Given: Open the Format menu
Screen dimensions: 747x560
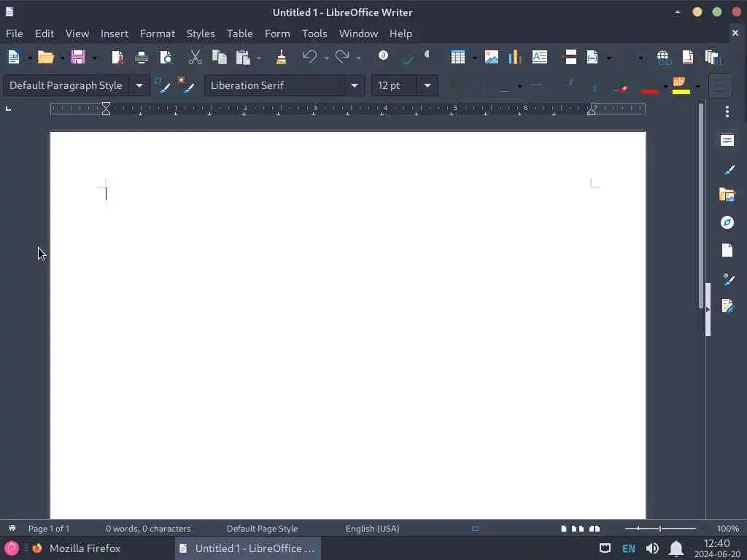Looking at the screenshot, I should point(158,34).
